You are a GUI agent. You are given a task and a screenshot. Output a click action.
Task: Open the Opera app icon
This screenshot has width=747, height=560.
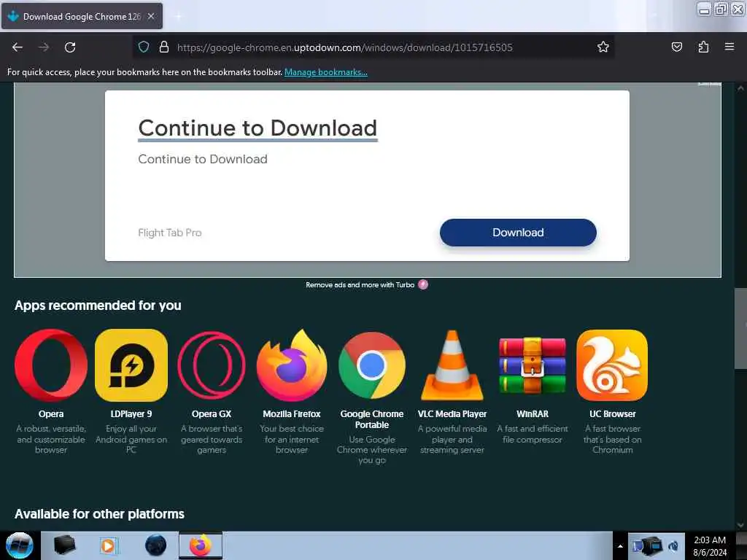point(51,365)
